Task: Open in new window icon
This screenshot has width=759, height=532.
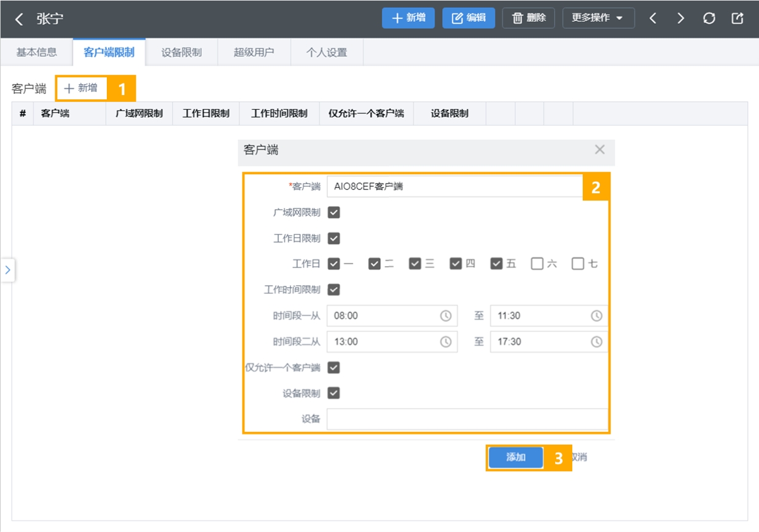Action: [738, 18]
